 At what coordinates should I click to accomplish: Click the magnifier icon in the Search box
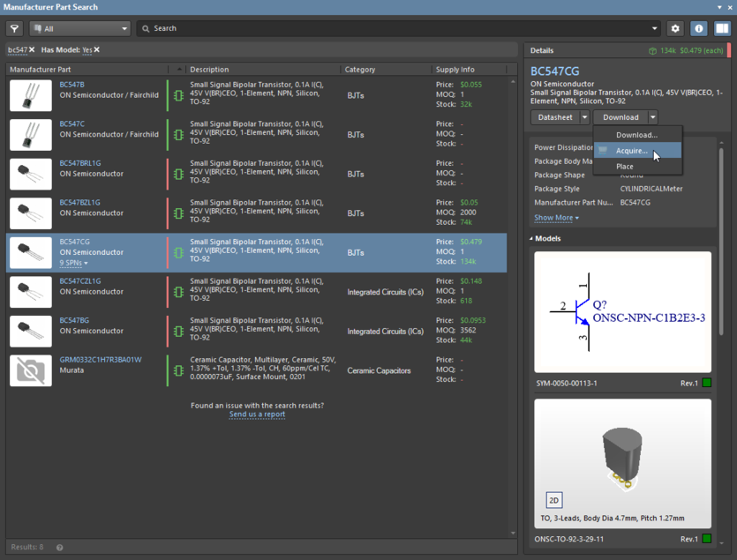[x=144, y=28]
